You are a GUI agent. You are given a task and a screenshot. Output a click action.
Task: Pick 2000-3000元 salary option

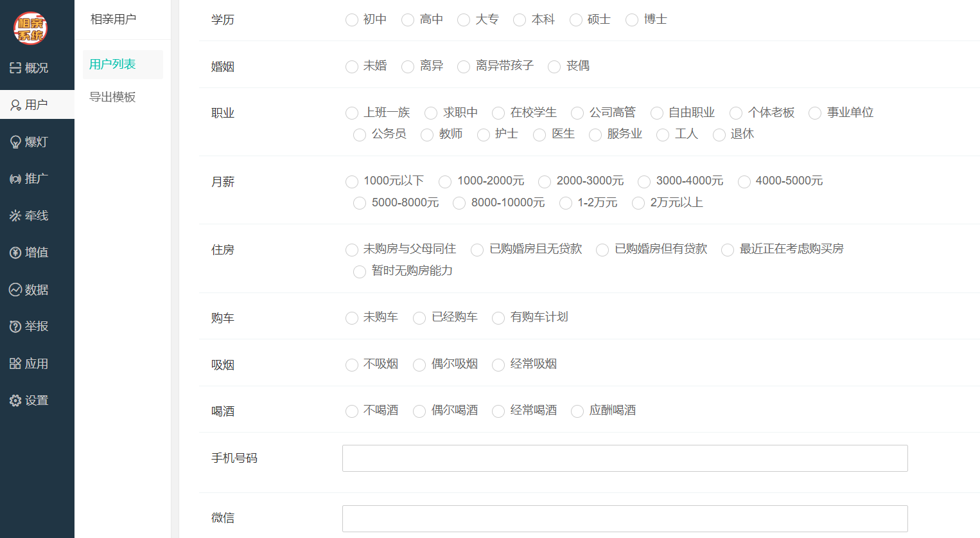coord(545,181)
